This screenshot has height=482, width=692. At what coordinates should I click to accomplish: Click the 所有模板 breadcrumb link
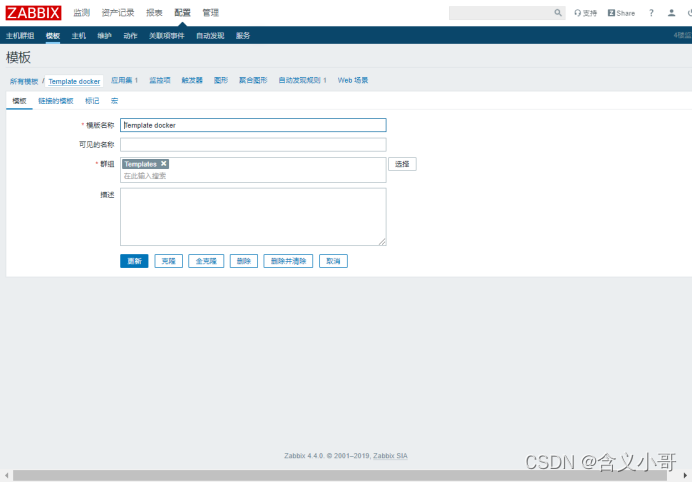(x=24, y=81)
